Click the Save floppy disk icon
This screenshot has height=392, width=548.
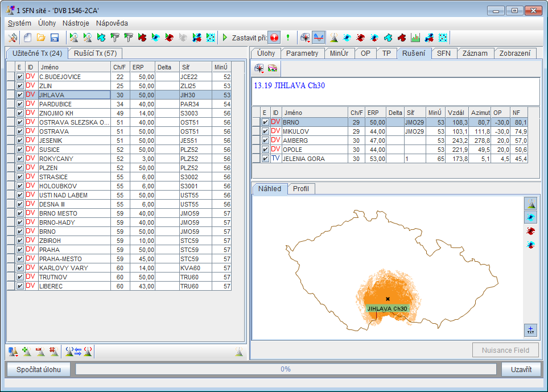coord(55,38)
